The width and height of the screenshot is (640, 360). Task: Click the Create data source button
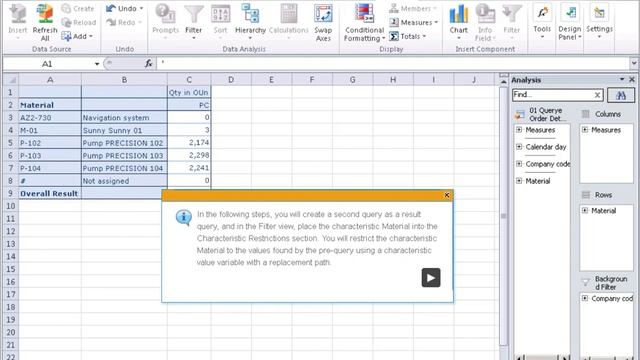click(78, 8)
